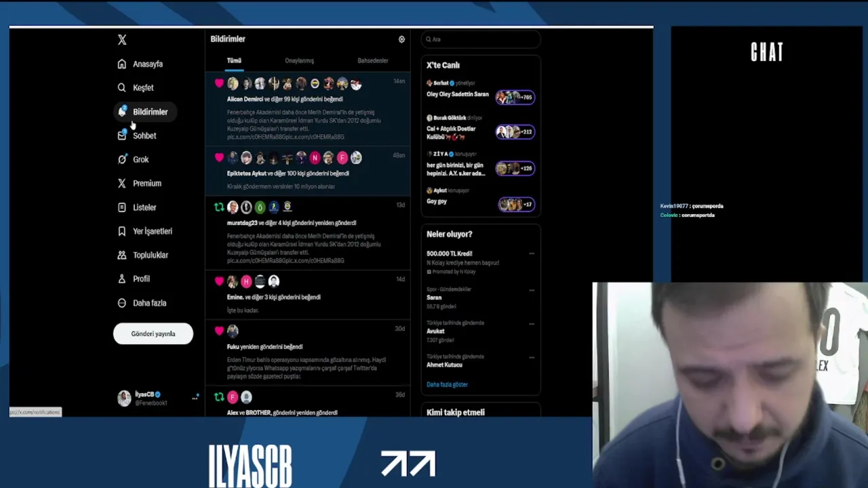Open more options for 500.000 TL Kredi trend
The width and height of the screenshot is (868, 488).
[x=532, y=253]
